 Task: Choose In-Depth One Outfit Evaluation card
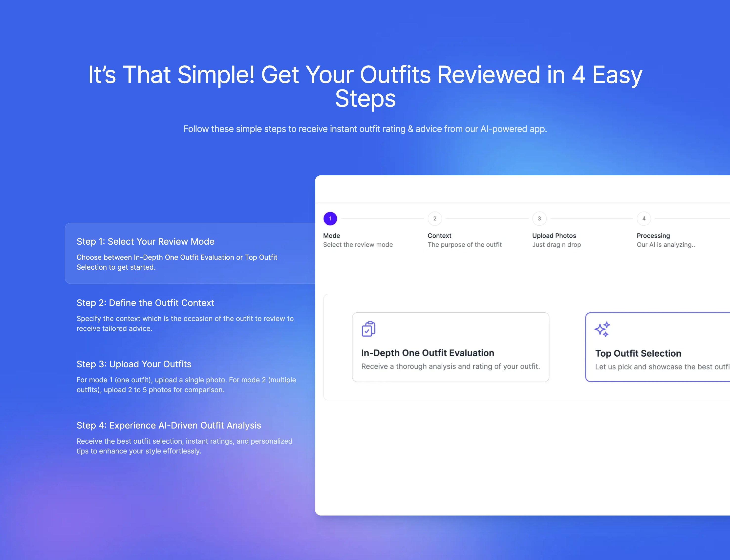450,347
